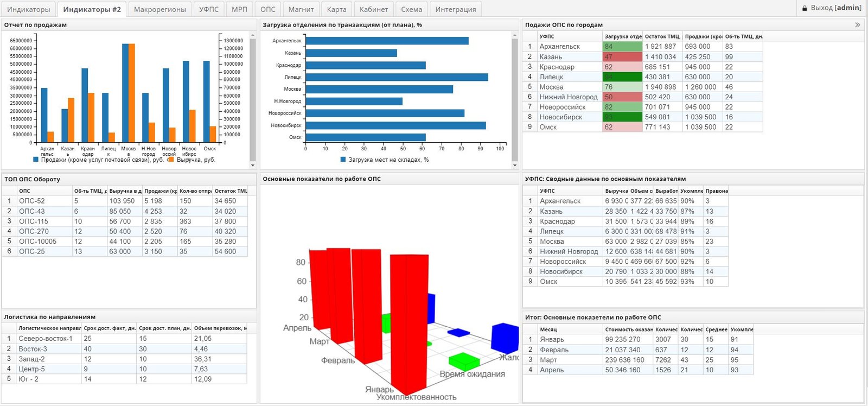Select the Архангельск row in Подажи ОПС table
Viewport: 868px width, 406px height.
[643, 47]
